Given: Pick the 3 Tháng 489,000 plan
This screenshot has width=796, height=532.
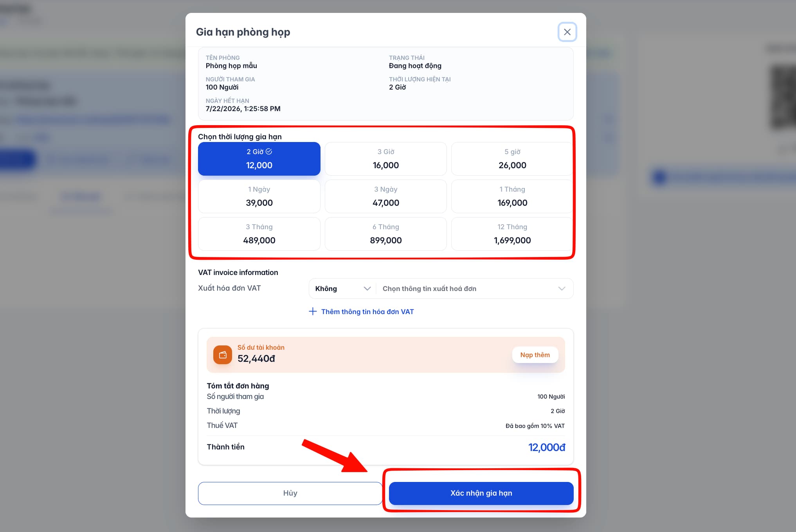Looking at the screenshot, I should (259, 234).
